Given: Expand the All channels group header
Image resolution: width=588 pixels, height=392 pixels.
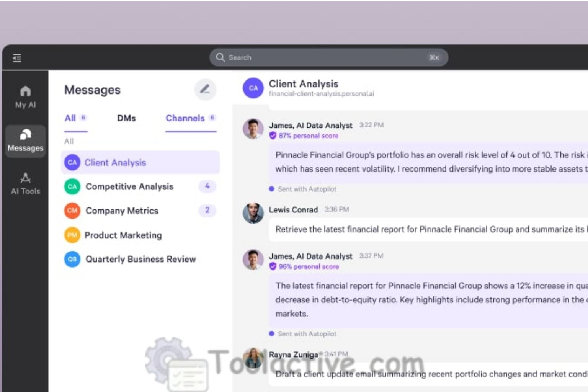Looking at the screenshot, I should [x=69, y=141].
